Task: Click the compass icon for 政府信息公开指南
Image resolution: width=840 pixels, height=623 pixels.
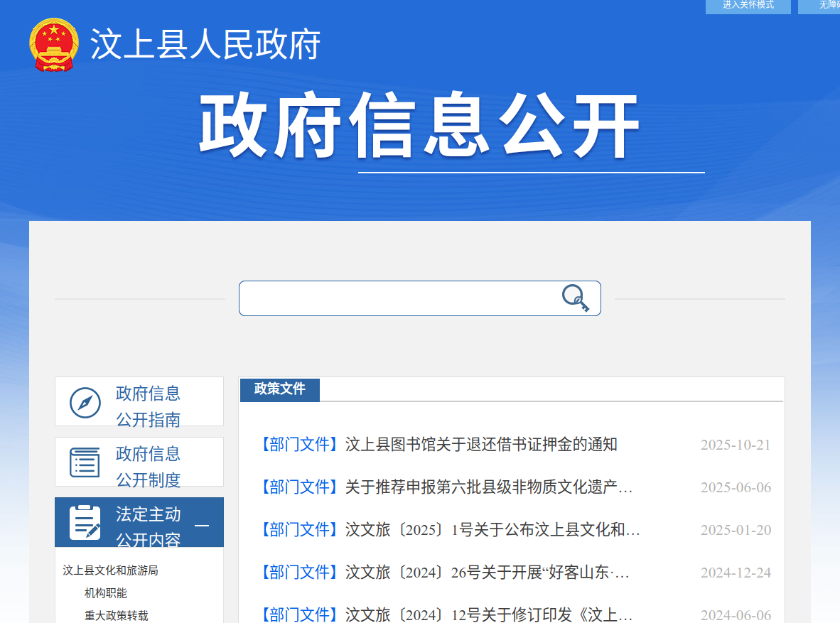Action: coord(85,403)
